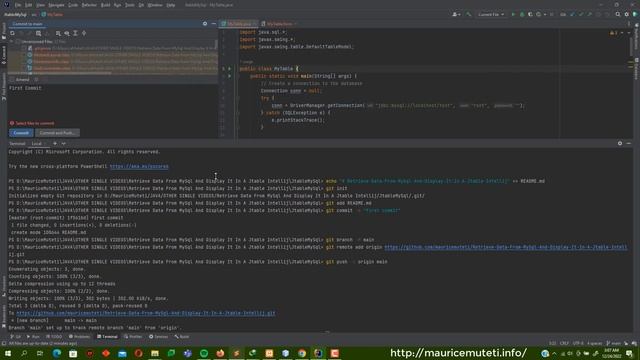Open the Refactor menu
Image resolution: width=640 pixels, height=360 pixels.
pyautogui.click(x=89, y=5)
